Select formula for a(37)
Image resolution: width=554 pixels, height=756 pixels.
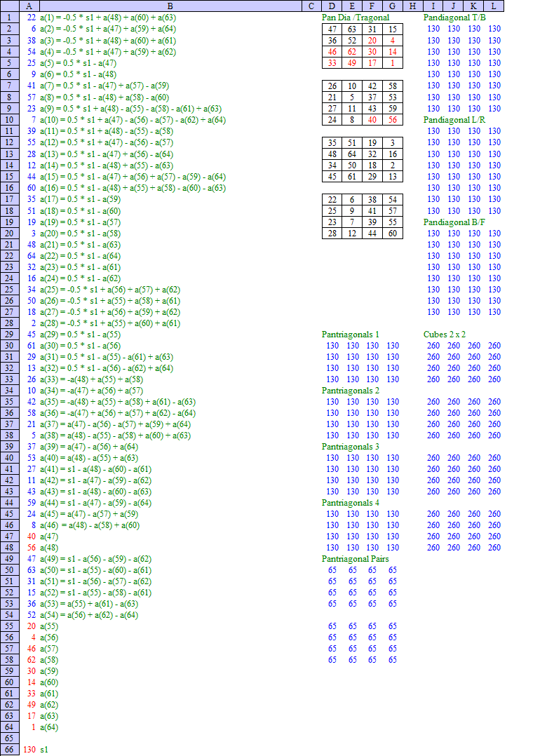[x=116, y=424]
